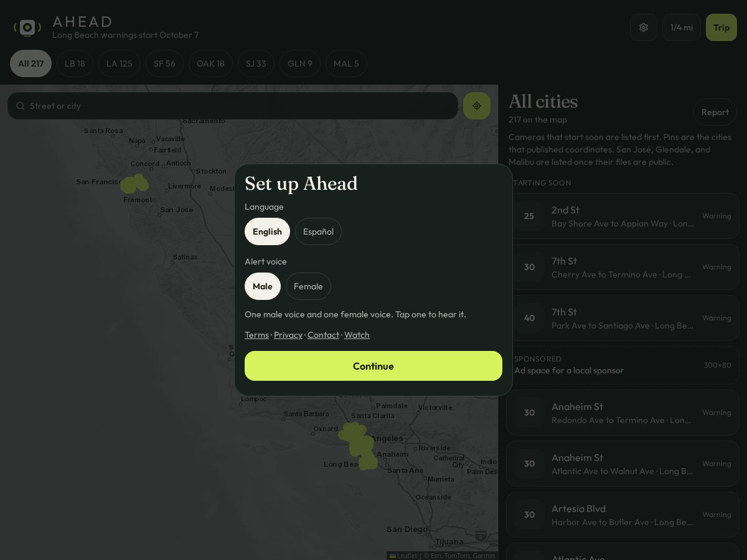747x560 pixels.
Task: Open the 7th St Cherry Ave camera card
Action: (x=622, y=267)
